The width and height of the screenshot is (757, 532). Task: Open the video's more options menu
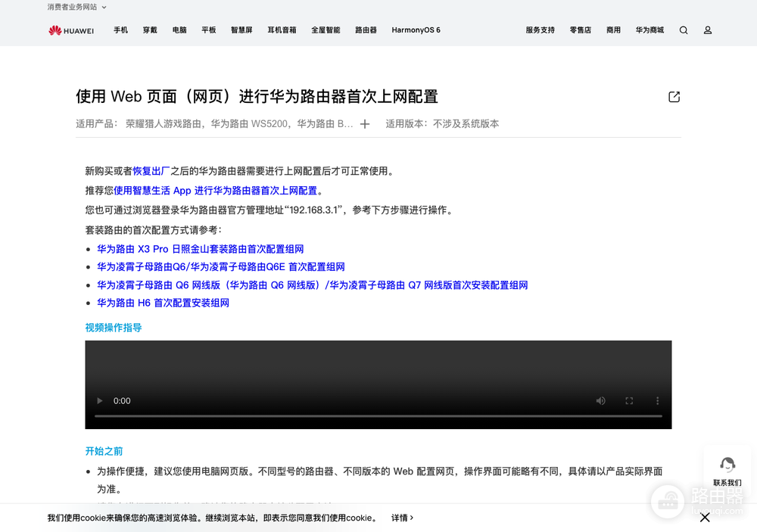[657, 400]
